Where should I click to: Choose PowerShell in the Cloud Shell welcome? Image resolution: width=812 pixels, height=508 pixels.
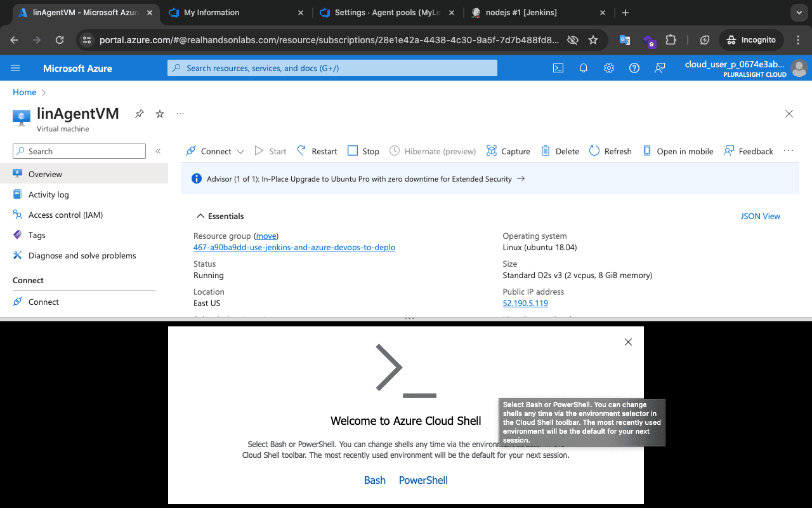pyautogui.click(x=423, y=480)
